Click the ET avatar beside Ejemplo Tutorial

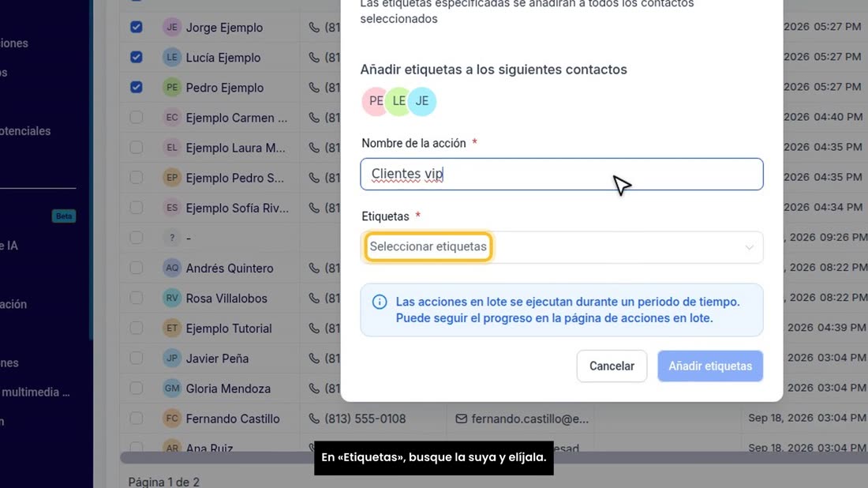[x=172, y=328]
